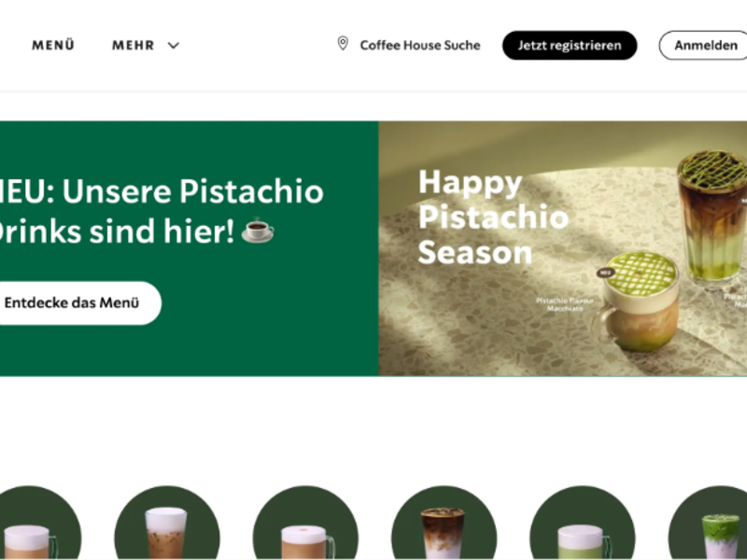Select the coffee cup emoji in headline
Screen dimensions: 747x560
tap(258, 231)
